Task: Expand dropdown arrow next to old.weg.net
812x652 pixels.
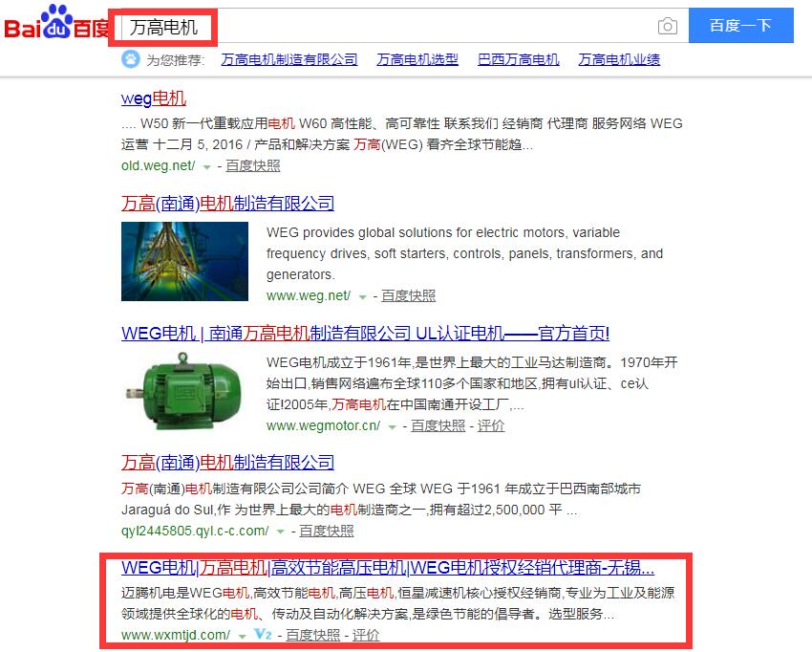Action: (207, 167)
